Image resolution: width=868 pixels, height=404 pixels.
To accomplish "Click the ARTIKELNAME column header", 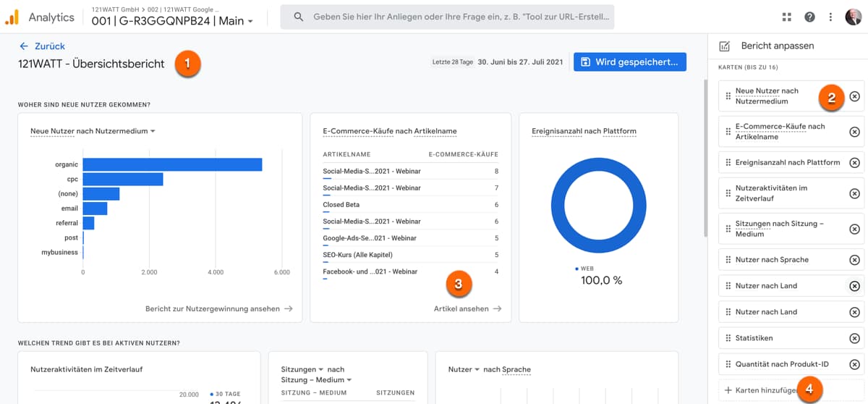I will point(346,154).
